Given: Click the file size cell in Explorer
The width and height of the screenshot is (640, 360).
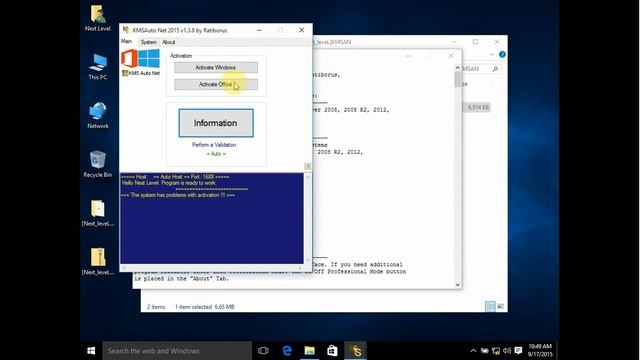Looking at the screenshot, I should (x=477, y=107).
